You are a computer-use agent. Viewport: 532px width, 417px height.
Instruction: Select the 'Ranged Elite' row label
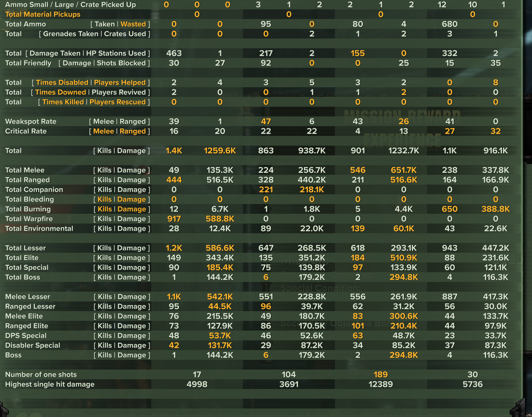point(26,326)
